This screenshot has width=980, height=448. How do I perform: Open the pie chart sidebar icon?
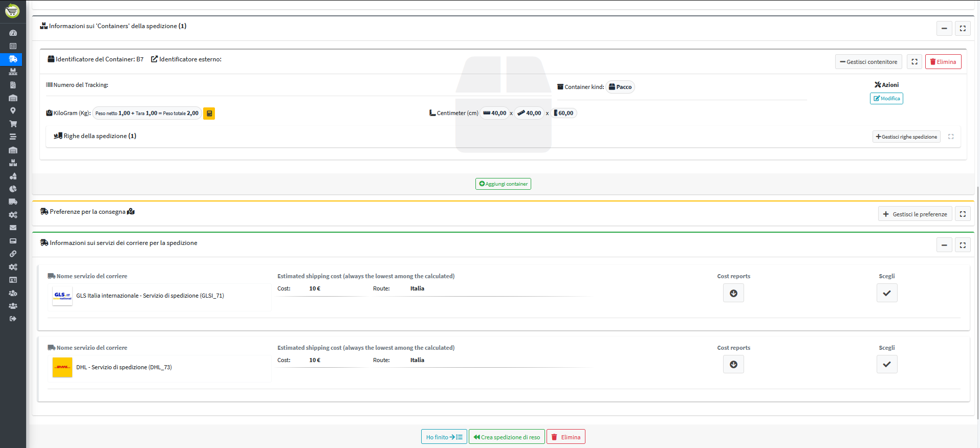[x=13, y=189]
